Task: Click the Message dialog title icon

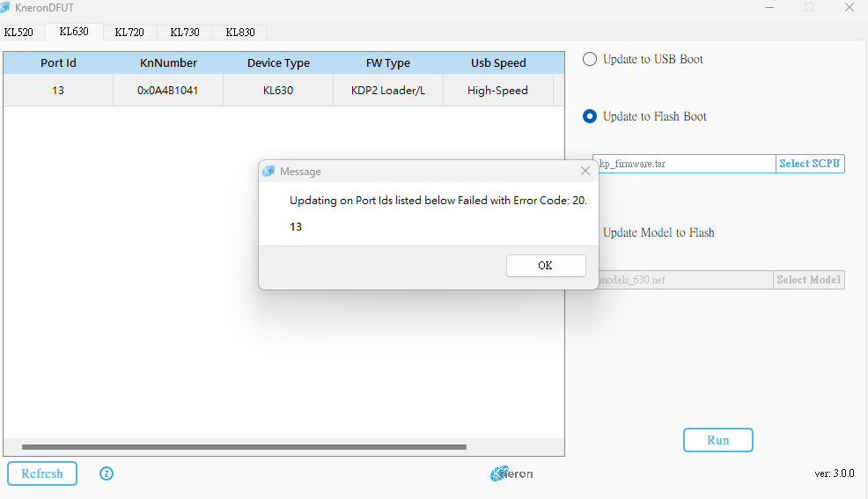Action: coord(269,171)
